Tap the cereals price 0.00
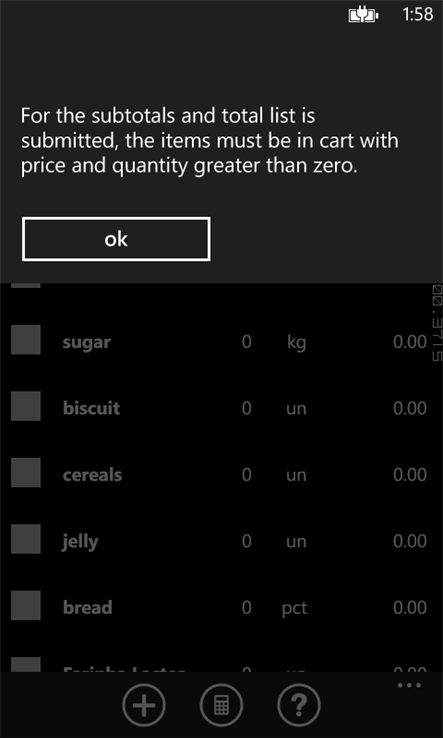Screen dimensions: 443x738 point(410,474)
